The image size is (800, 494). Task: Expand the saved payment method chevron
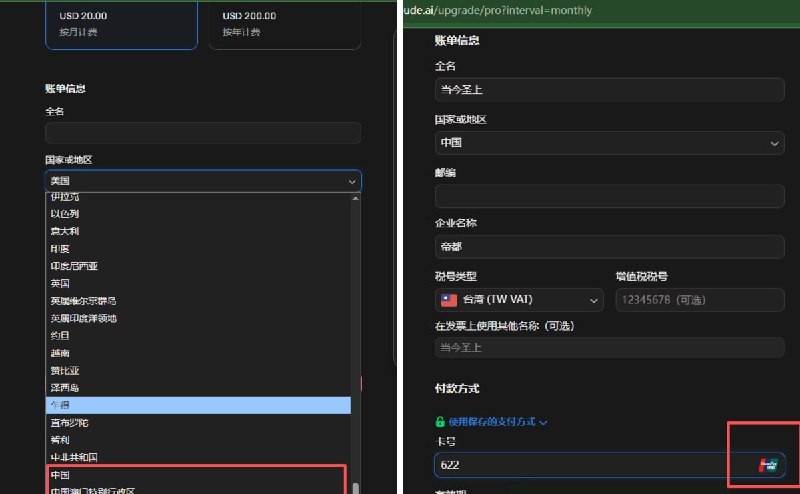543,423
